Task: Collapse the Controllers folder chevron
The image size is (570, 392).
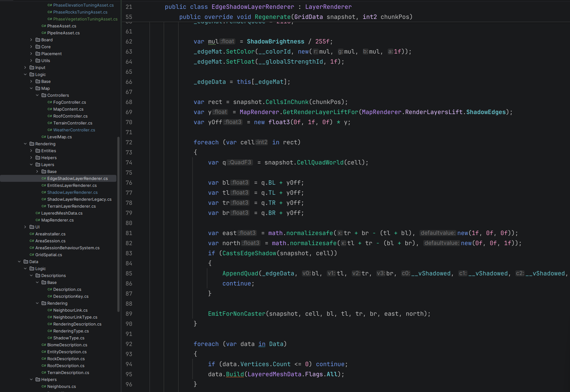Action: click(37, 95)
